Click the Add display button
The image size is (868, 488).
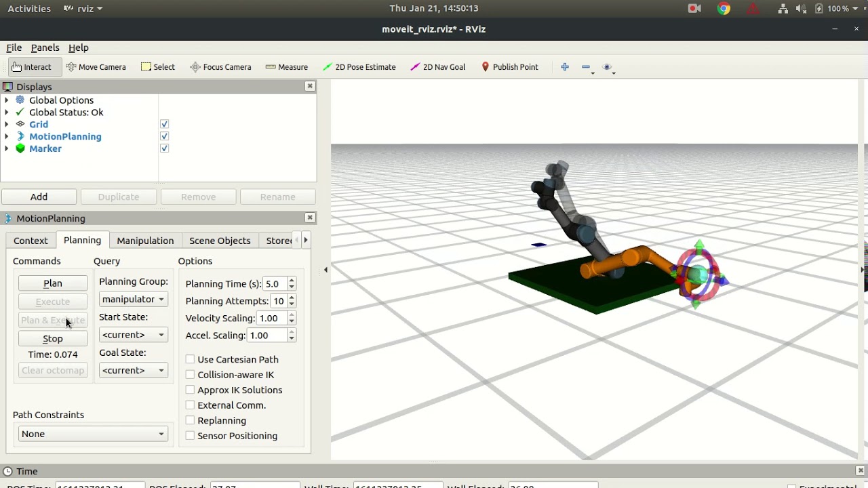pos(39,197)
